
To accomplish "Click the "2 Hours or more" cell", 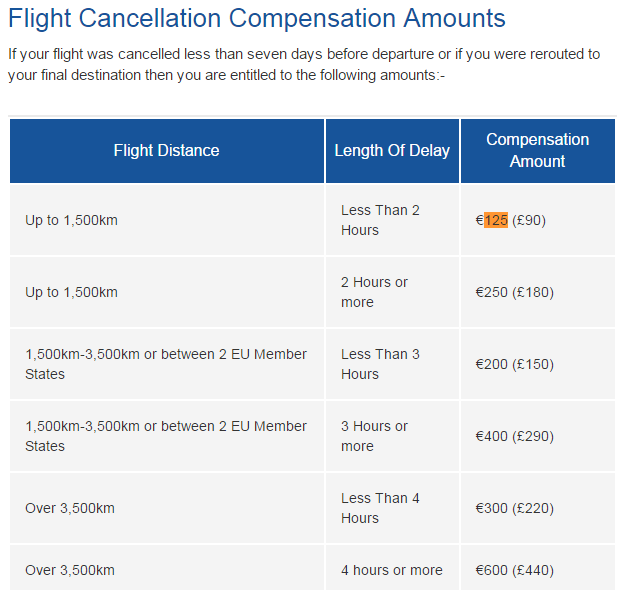I will [374, 292].
